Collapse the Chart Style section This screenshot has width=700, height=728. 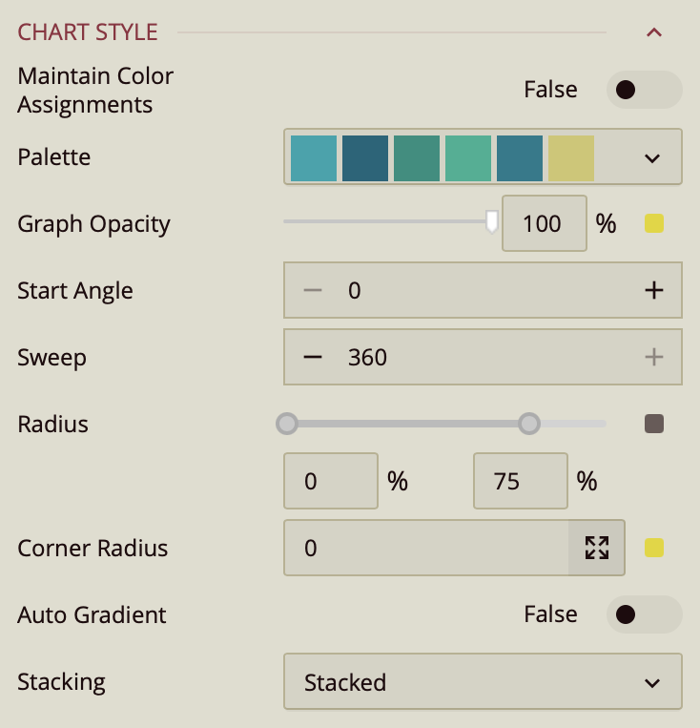tap(653, 32)
